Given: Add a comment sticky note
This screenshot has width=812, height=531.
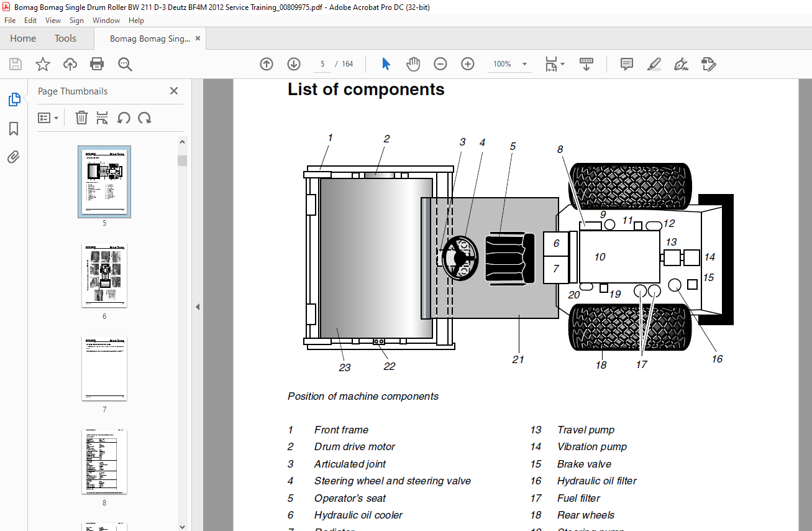Looking at the screenshot, I should pos(627,64).
